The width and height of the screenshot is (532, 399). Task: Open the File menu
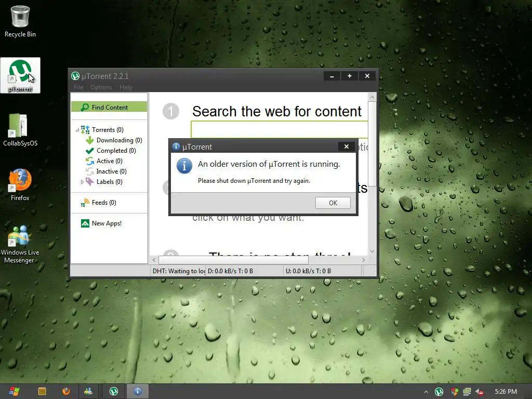coord(78,87)
